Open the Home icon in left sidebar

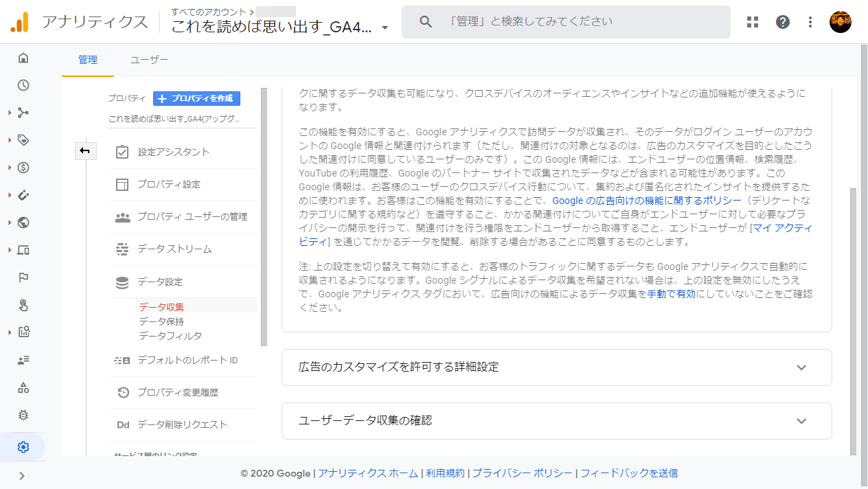(x=23, y=58)
